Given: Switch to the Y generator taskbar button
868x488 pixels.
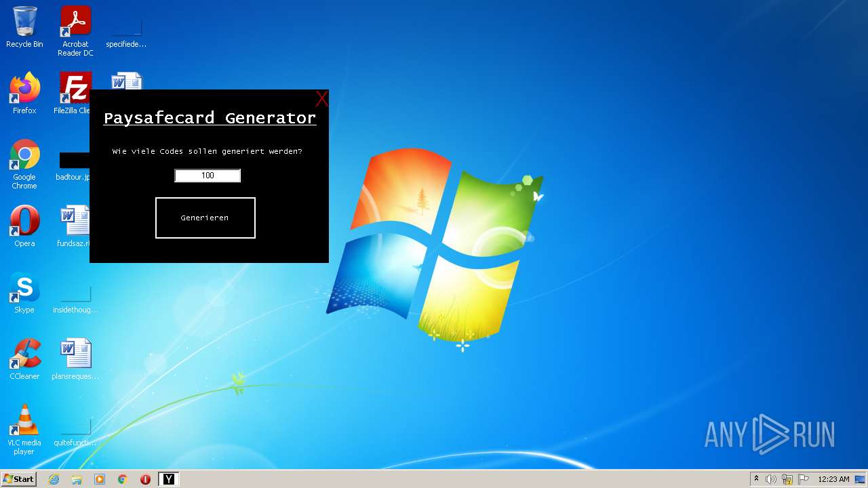Looking at the screenshot, I should coord(168,479).
